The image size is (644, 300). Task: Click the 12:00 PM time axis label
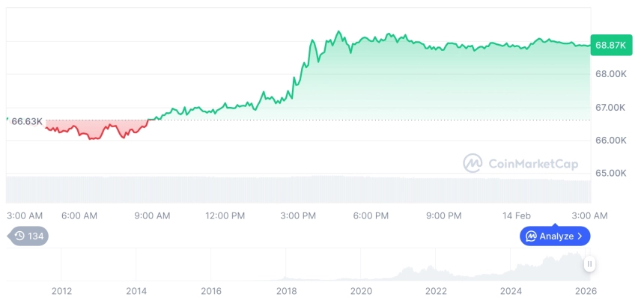pos(225,215)
